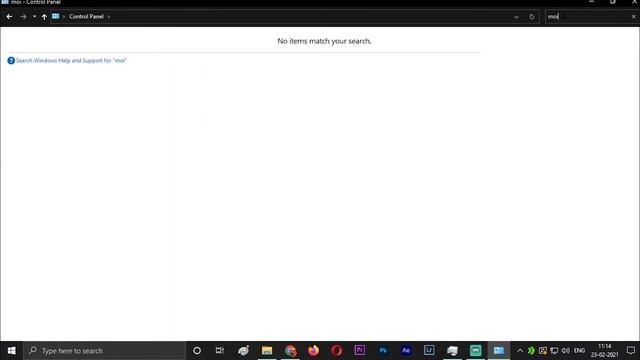
Task: Open the volume speaker tray icon
Action: pos(565,351)
